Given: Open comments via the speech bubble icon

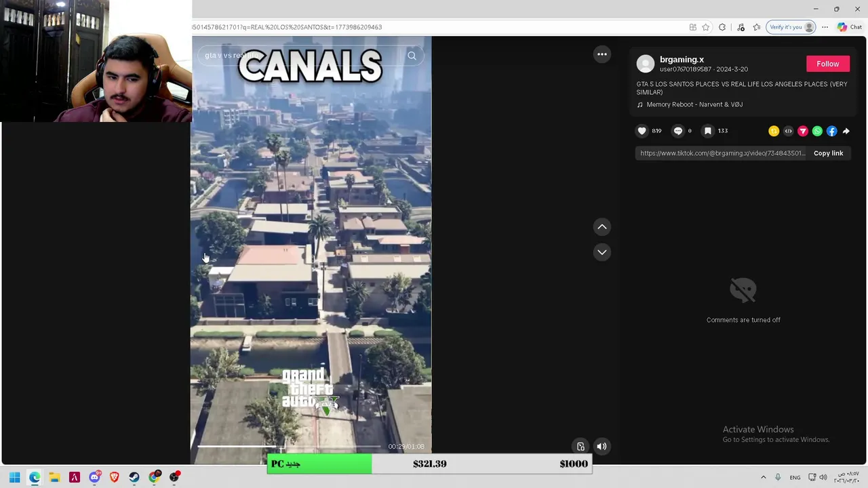Looking at the screenshot, I should (678, 131).
